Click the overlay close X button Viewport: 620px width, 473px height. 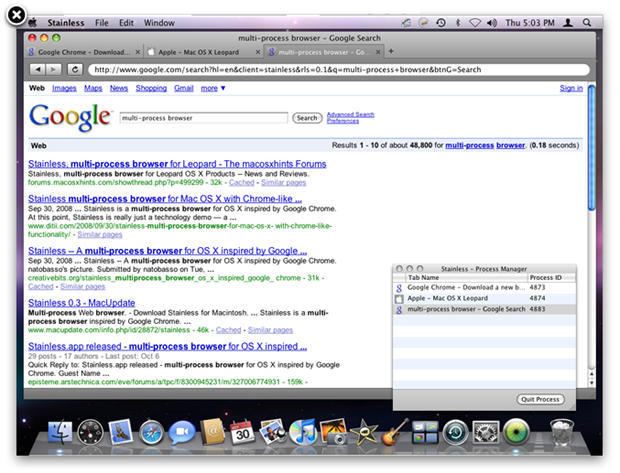click(x=16, y=15)
